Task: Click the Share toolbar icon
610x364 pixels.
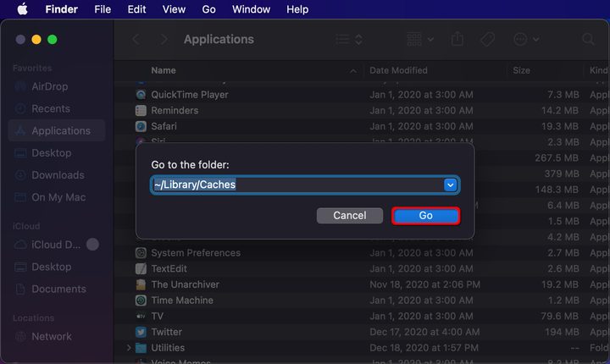Action: [x=457, y=39]
